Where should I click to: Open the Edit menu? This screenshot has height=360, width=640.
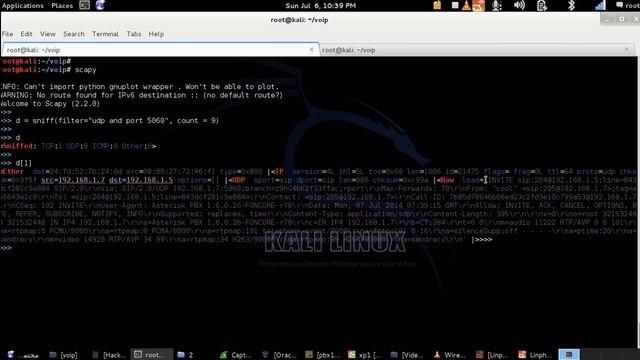pyautogui.click(x=26, y=34)
